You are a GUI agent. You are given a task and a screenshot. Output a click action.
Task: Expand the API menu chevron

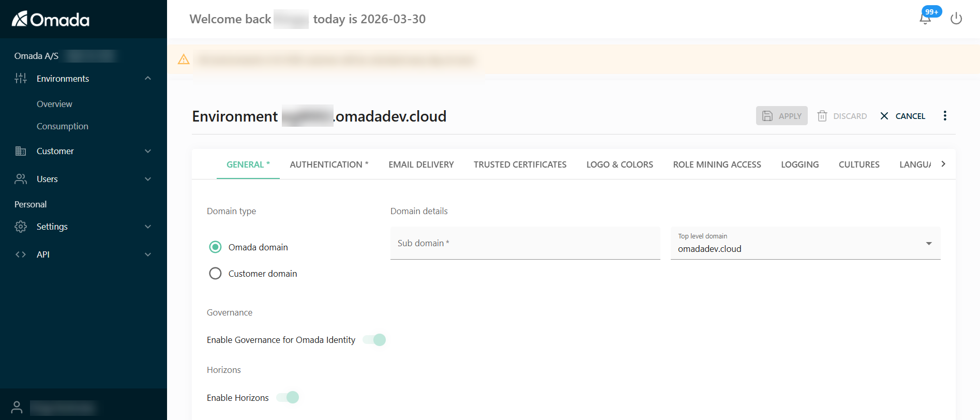click(148, 254)
